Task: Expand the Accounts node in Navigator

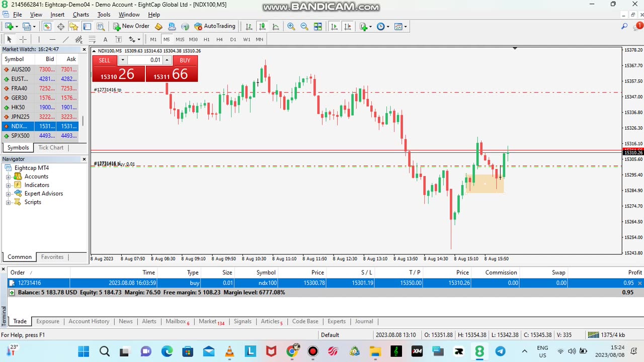Action: pyautogui.click(x=8, y=176)
